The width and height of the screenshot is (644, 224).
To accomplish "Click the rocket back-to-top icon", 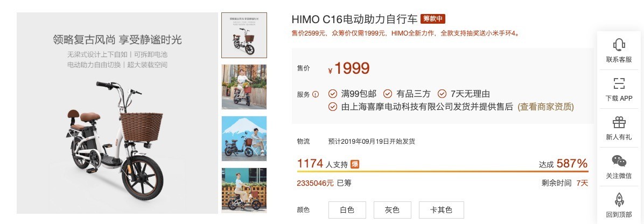I will [x=619, y=200].
